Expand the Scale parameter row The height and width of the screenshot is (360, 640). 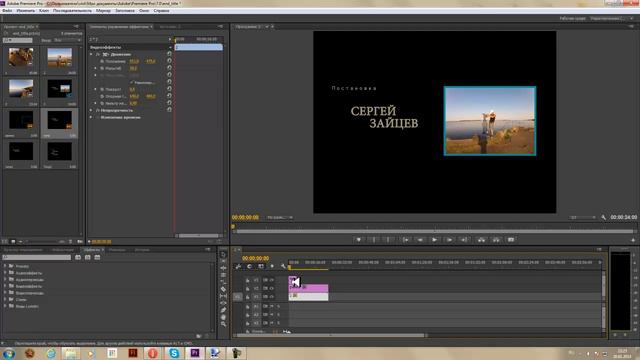pos(96,68)
